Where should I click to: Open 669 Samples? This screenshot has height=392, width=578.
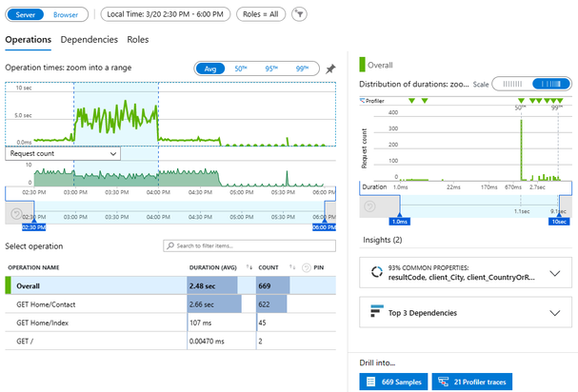coord(393,382)
